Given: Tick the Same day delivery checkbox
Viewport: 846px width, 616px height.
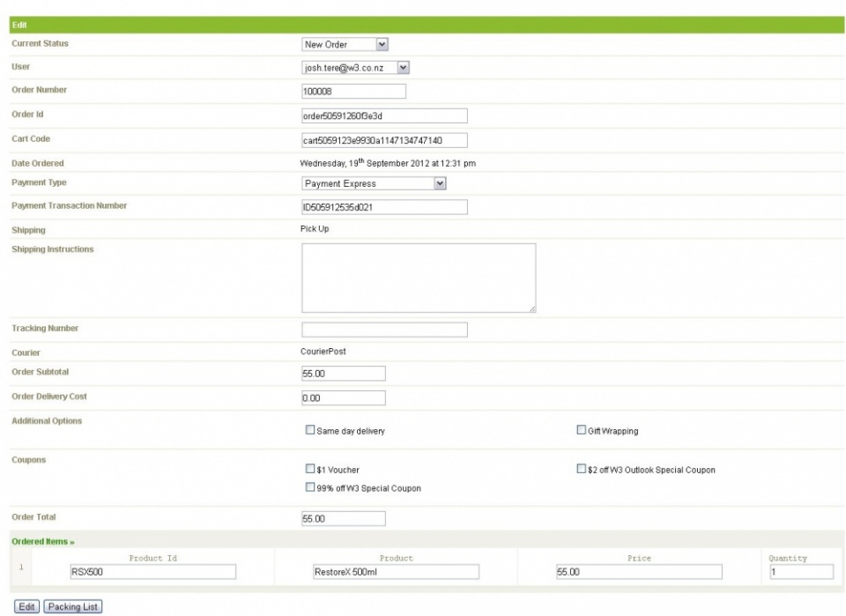Looking at the screenshot, I should [309, 430].
